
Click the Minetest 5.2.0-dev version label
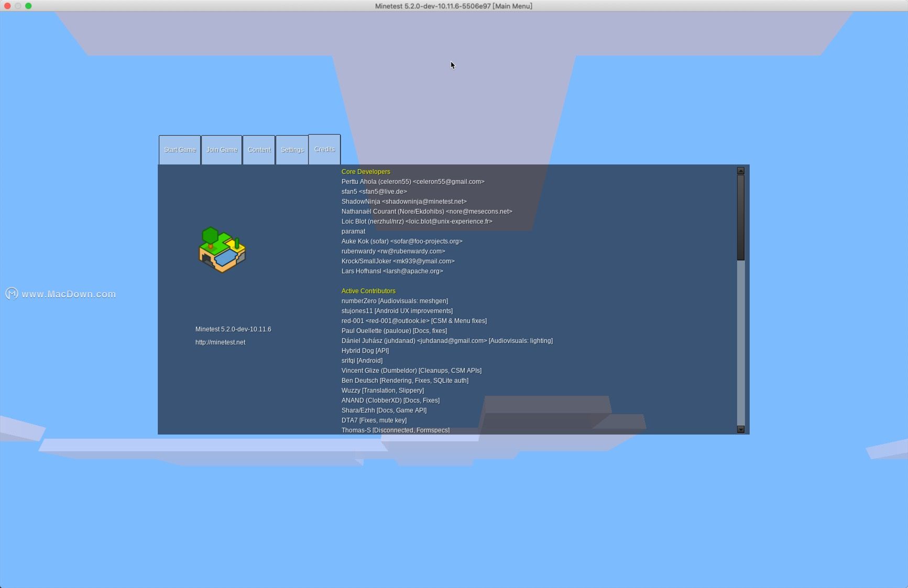[233, 329]
